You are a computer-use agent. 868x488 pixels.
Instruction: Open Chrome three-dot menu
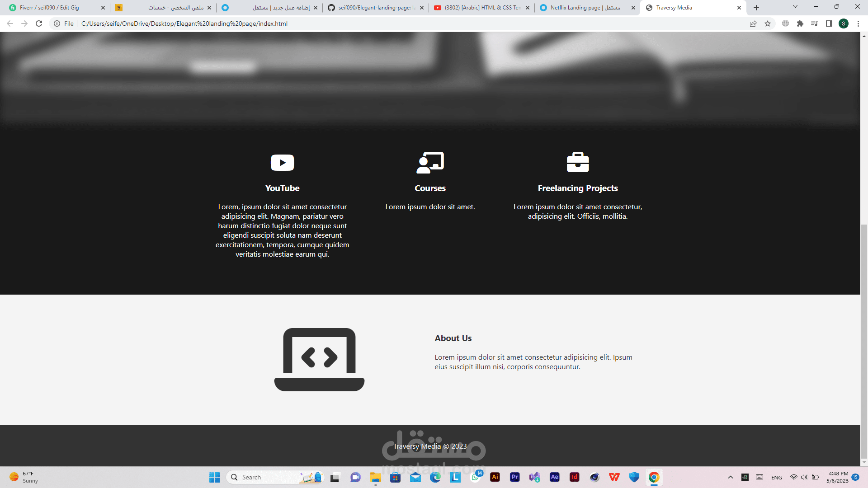click(858, 23)
